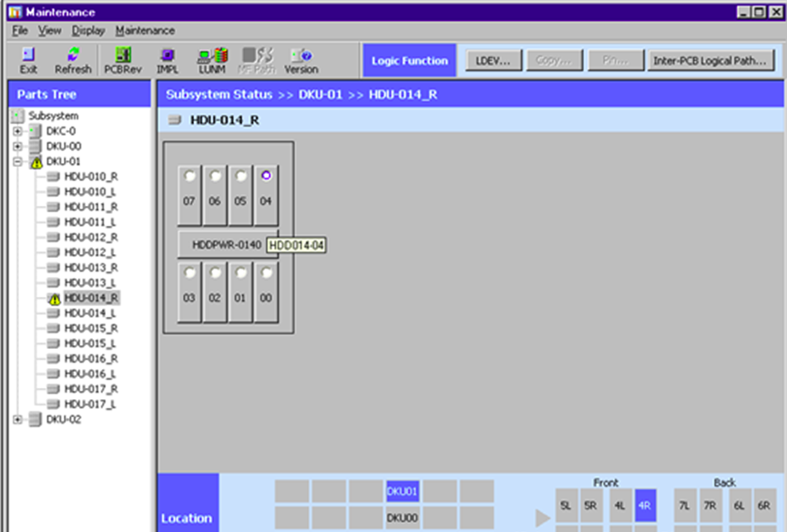The height and width of the screenshot is (532, 787).
Task: Open the File menu
Action: [20, 31]
